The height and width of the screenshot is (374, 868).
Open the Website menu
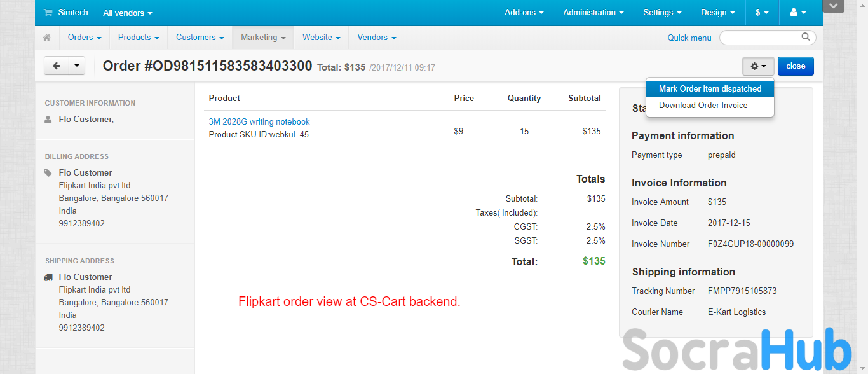click(x=321, y=38)
